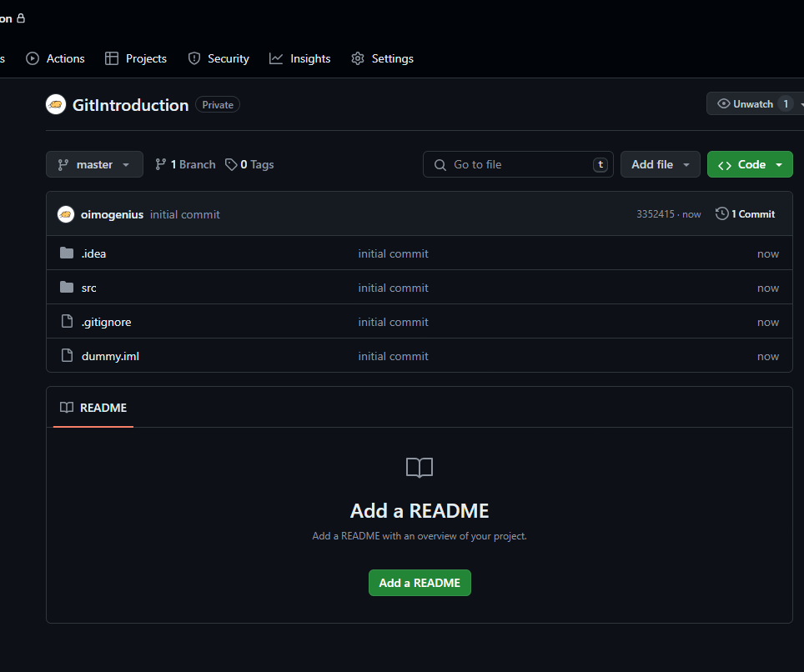Click the .idea folder icon
The image size is (804, 672).
(67, 253)
